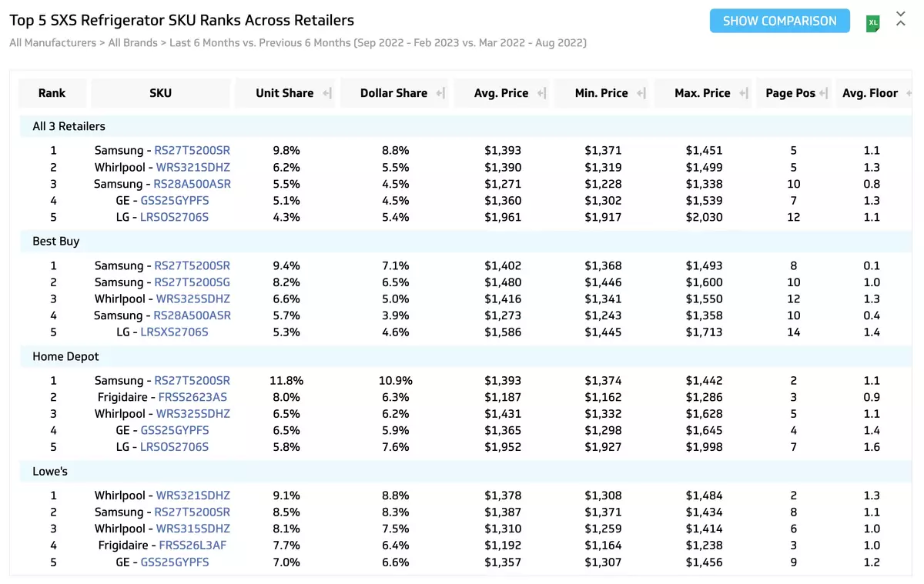Click the Top 5 SXS Refrigerator title
924x584 pixels.
(x=182, y=21)
